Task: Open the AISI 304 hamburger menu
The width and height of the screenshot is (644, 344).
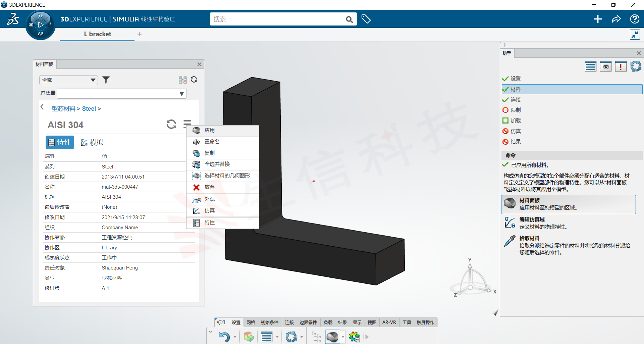Action: point(187,124)
